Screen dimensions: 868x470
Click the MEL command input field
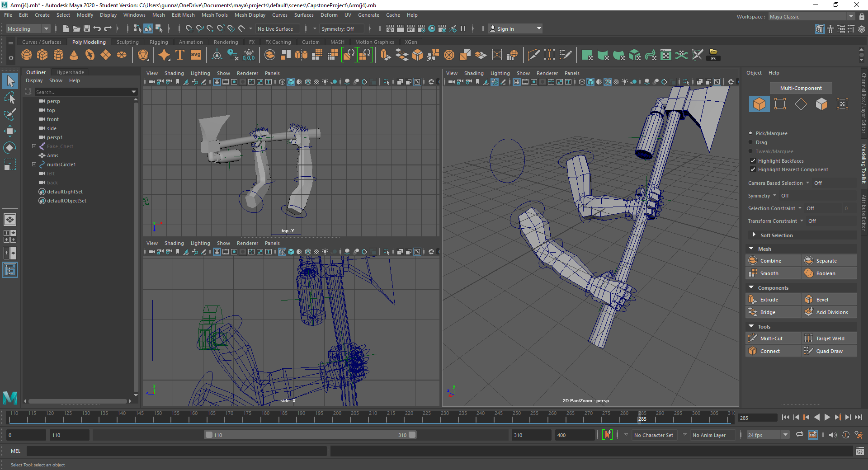[176, 451]
